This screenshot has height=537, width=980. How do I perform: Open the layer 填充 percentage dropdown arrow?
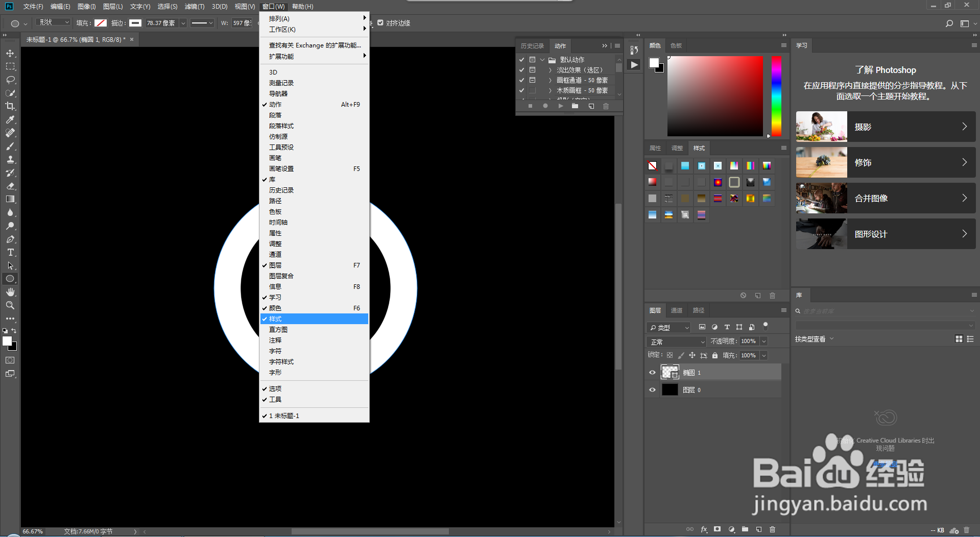pos(764,356)
